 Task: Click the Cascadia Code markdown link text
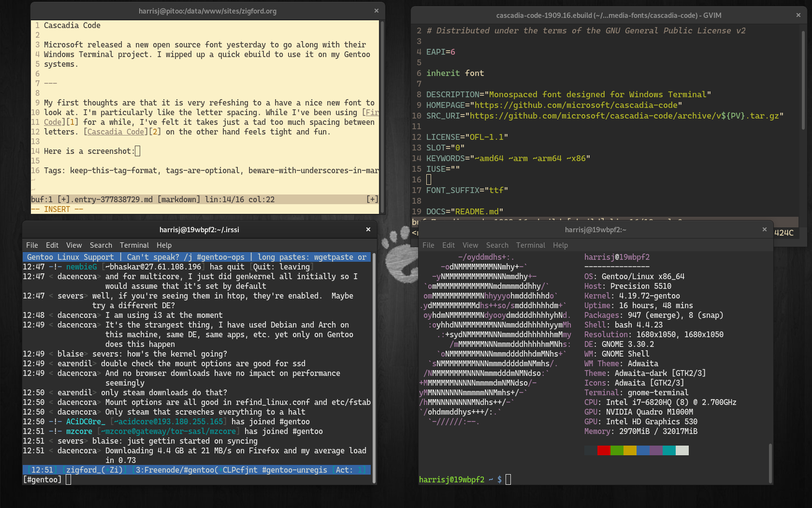point(116,132)
